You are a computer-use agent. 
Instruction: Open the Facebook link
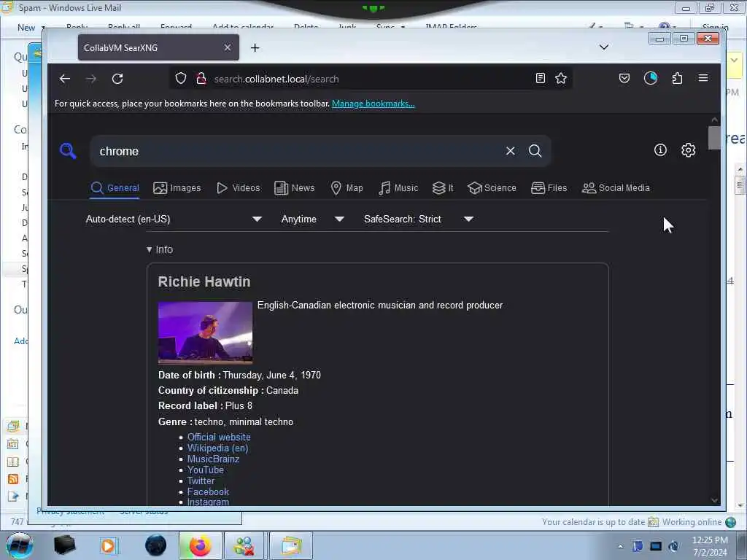208,491
